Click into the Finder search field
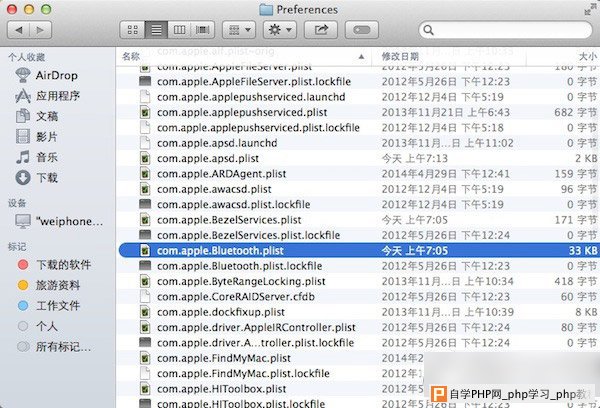 (x=505, y=30)
